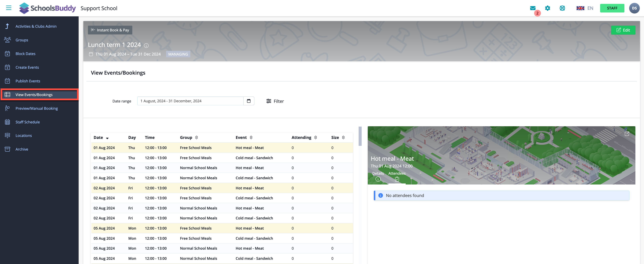Image resolution: width=644 pixels, height=264 pixels.
Task: Sort table by Attending column
Action: 304,138
